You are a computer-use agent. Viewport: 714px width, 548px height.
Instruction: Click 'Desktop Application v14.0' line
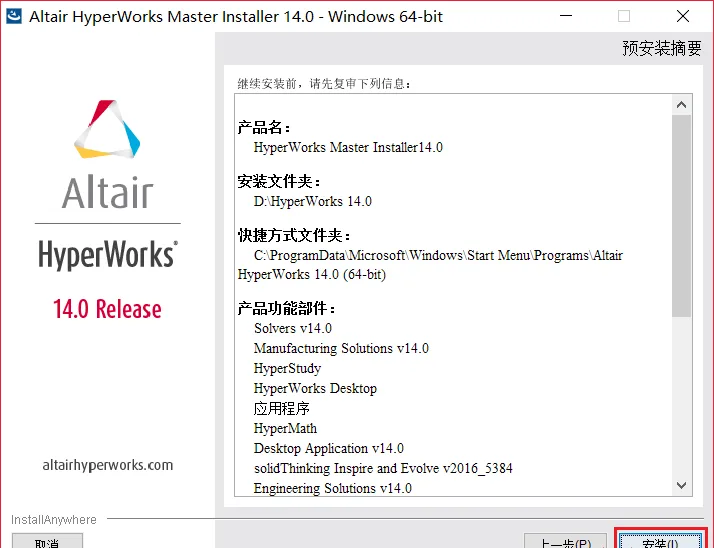[329, 449]
